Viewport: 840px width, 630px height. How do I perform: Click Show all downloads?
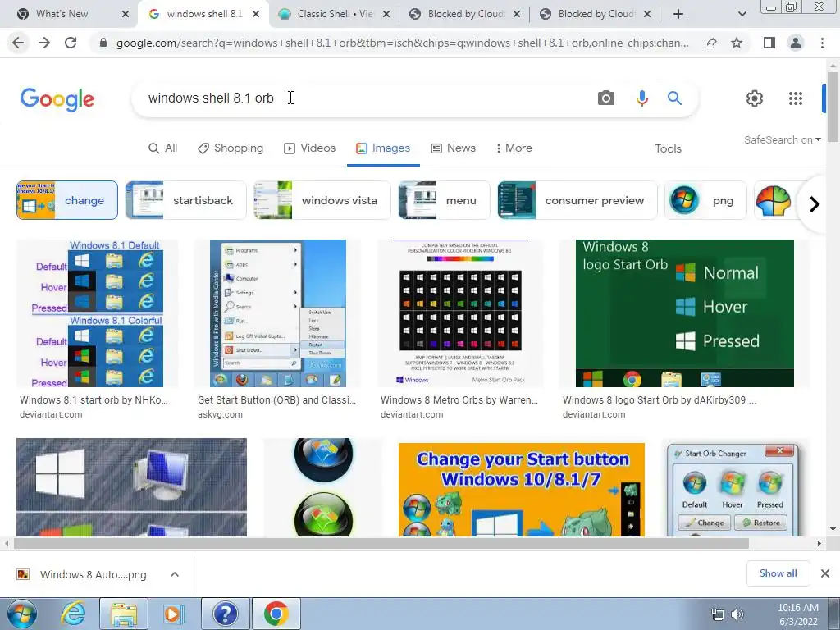point(778,573)
